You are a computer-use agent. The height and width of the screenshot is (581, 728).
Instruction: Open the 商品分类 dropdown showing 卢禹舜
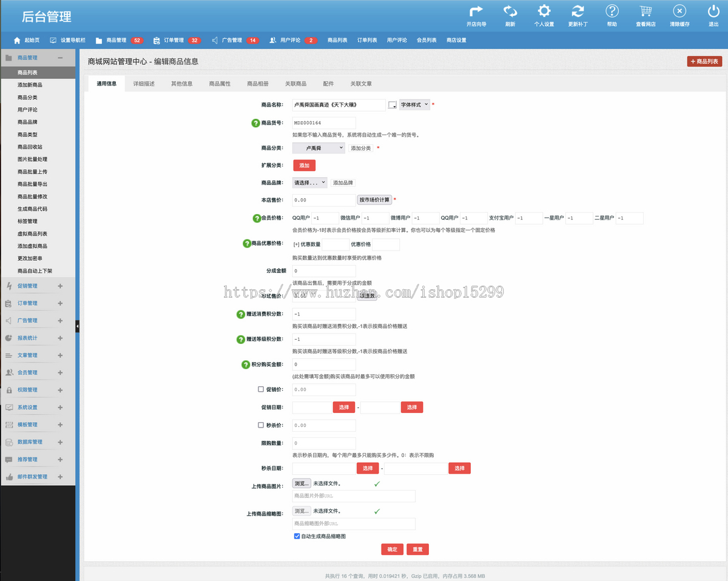coord(318,147)
